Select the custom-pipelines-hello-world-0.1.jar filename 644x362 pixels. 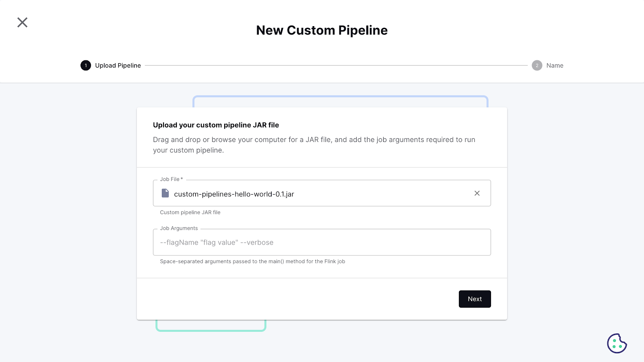click(233, 194)
